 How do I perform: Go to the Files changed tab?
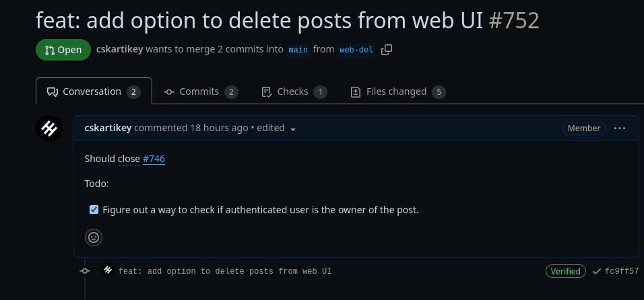coord(397,91)
